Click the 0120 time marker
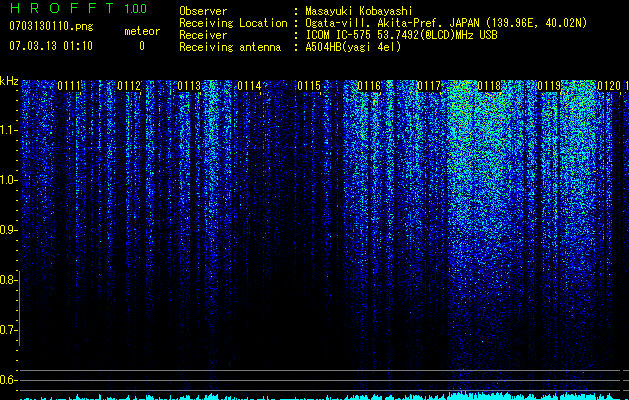 [609, 86]
